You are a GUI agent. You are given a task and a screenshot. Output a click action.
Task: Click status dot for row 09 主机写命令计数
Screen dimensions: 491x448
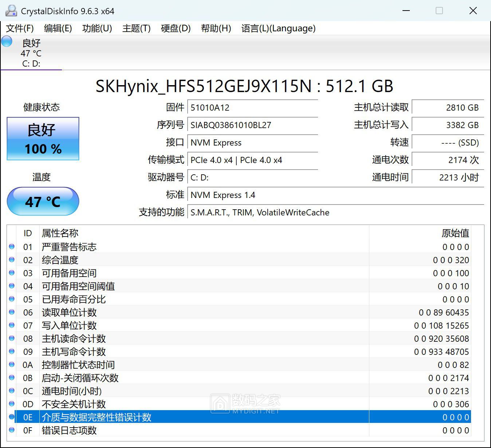[12, 351]
